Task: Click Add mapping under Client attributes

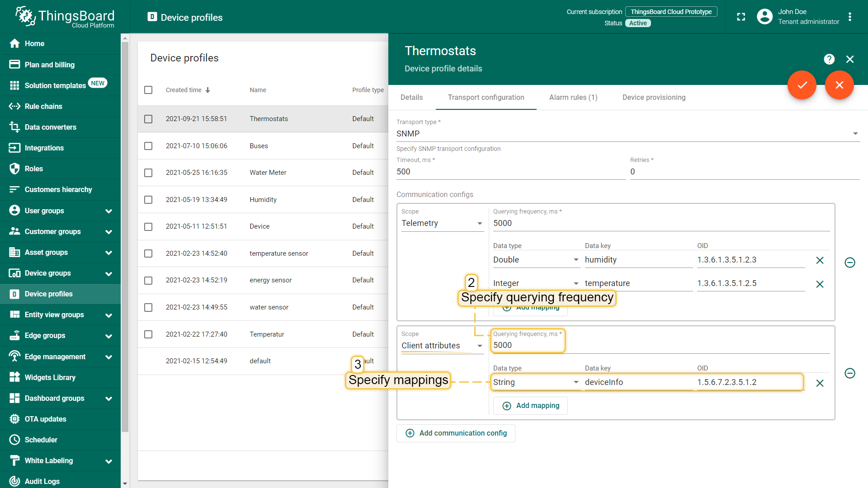Action: click(530, 406)
